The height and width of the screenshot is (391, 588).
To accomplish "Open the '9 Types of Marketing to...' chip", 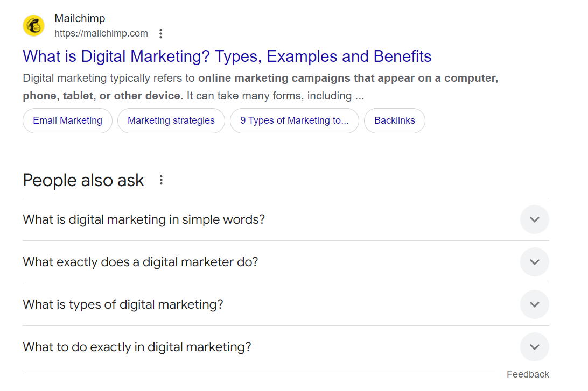I will pos(294,120).
